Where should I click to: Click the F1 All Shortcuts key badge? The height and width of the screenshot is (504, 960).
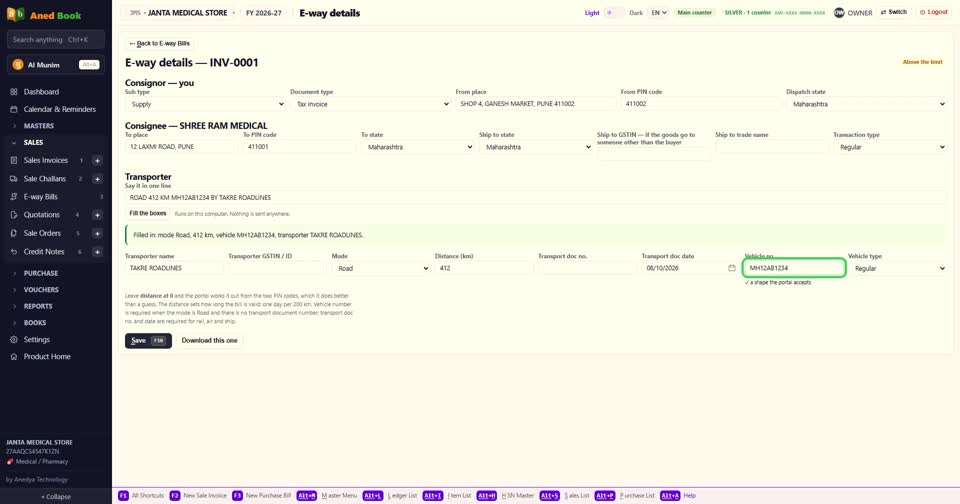pyautogui.click(x=123, y=495)
